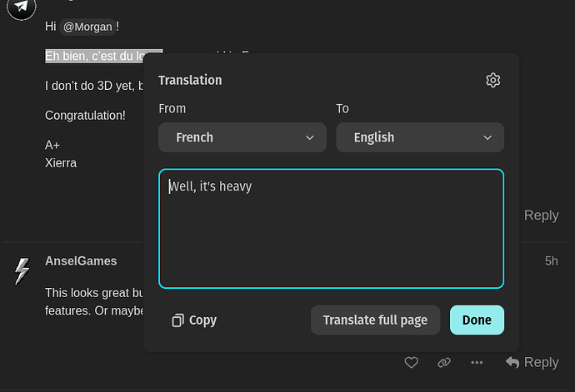The width and height of the screenshot is (575, 392).
Task: Expand the From language dropdown showing French
Action: (x=242, y=137)
